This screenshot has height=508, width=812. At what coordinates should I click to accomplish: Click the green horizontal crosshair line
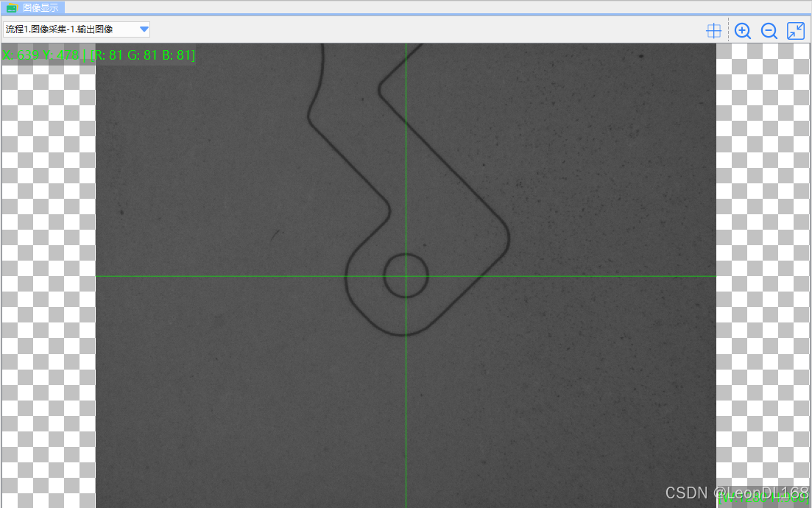pyautogui.click(x=258, y=276)
